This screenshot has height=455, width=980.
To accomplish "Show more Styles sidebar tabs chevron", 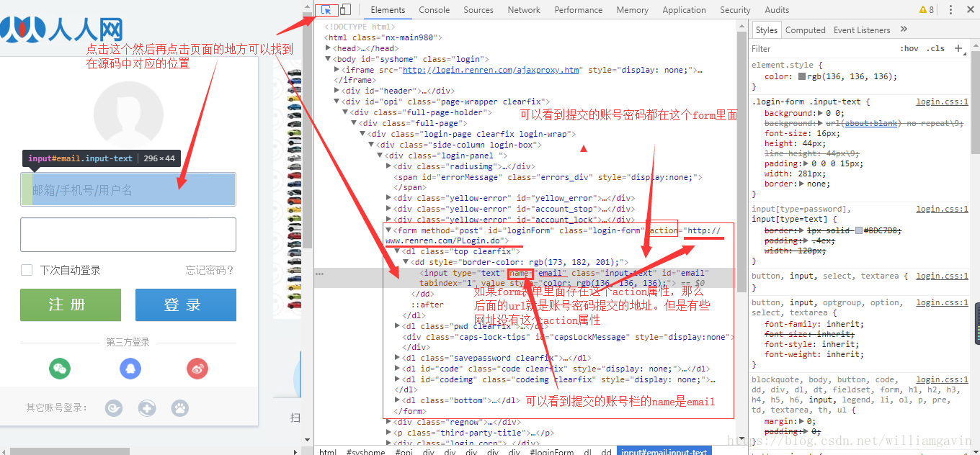I will (x=904, y=30).
